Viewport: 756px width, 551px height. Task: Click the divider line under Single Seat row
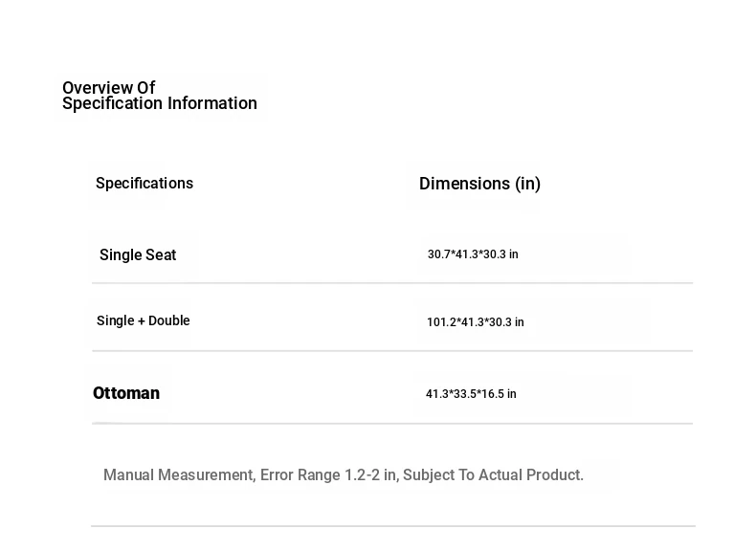click(x=392, y=283)
